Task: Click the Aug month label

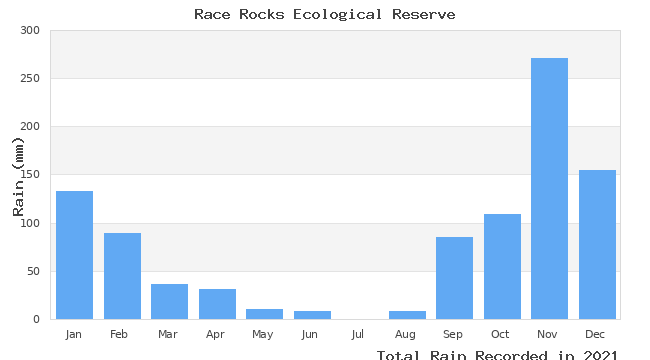Action: (405, 334)
